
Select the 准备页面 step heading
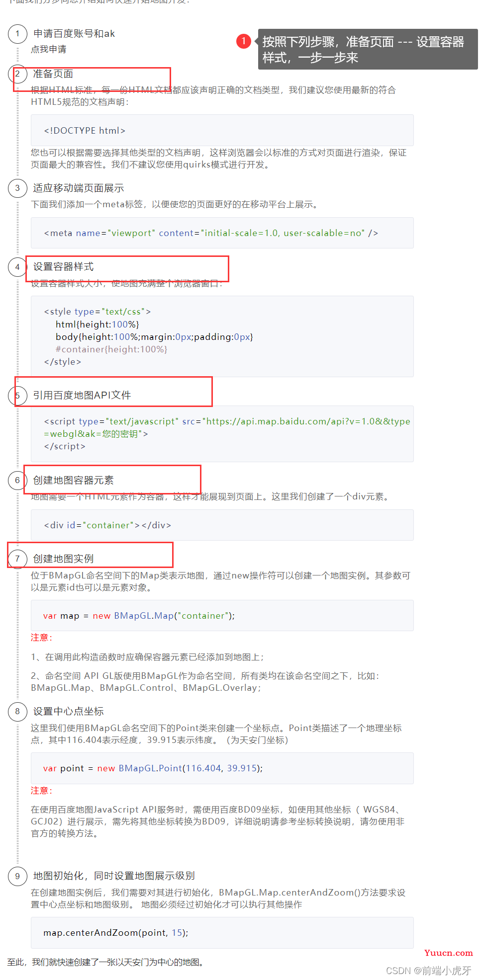click(x=53, y=74)
